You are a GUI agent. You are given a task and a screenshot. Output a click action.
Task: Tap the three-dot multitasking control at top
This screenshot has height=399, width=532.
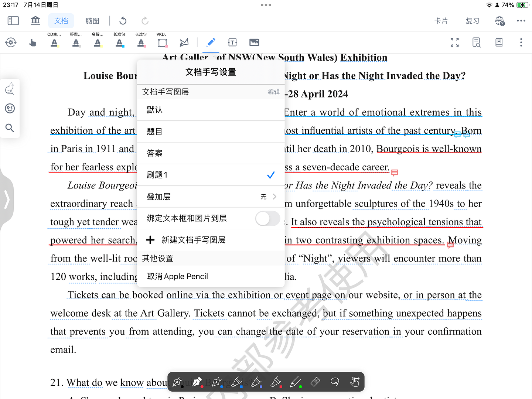[x=266, y=5]
